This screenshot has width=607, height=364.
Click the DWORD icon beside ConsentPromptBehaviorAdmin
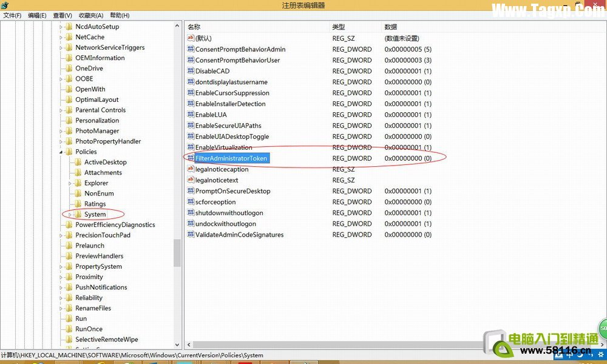pos(191,49)
